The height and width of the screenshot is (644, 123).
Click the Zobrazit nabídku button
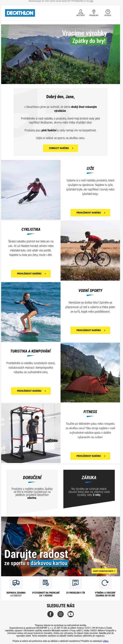point(61,148)
